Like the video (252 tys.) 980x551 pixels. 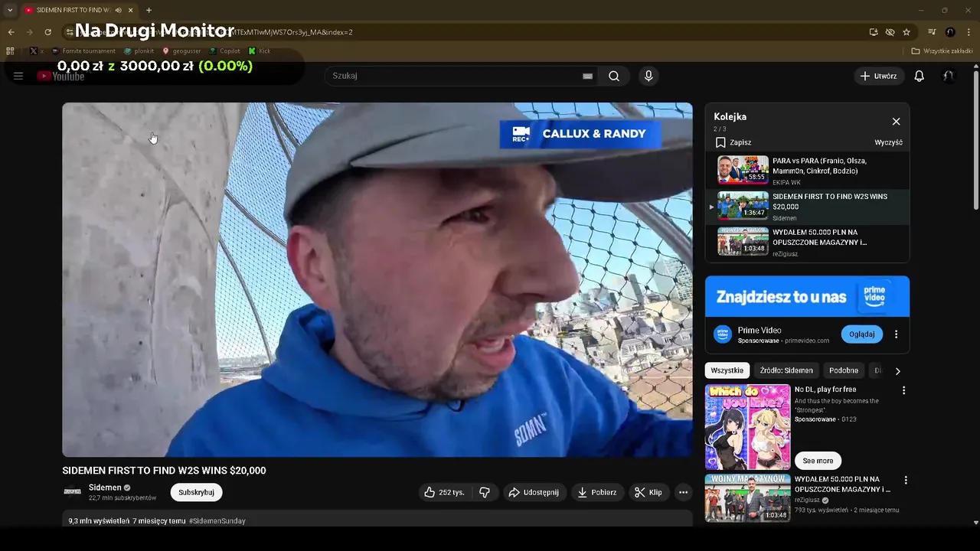click(x=444, y=492)
